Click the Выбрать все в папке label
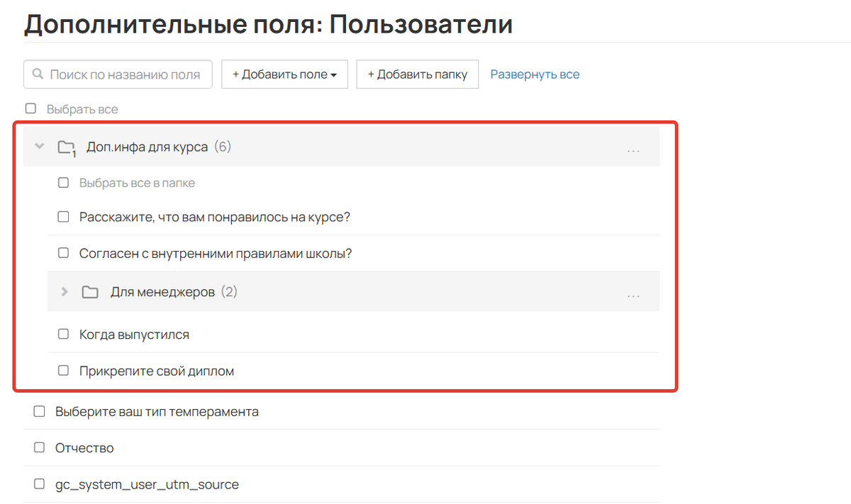The image size is (851, 504). 137,183
